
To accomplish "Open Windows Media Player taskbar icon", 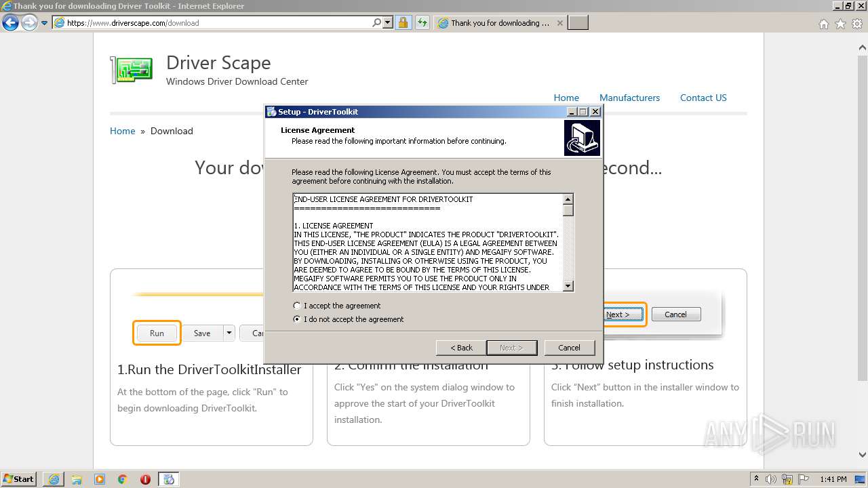I will pos(100,479).
